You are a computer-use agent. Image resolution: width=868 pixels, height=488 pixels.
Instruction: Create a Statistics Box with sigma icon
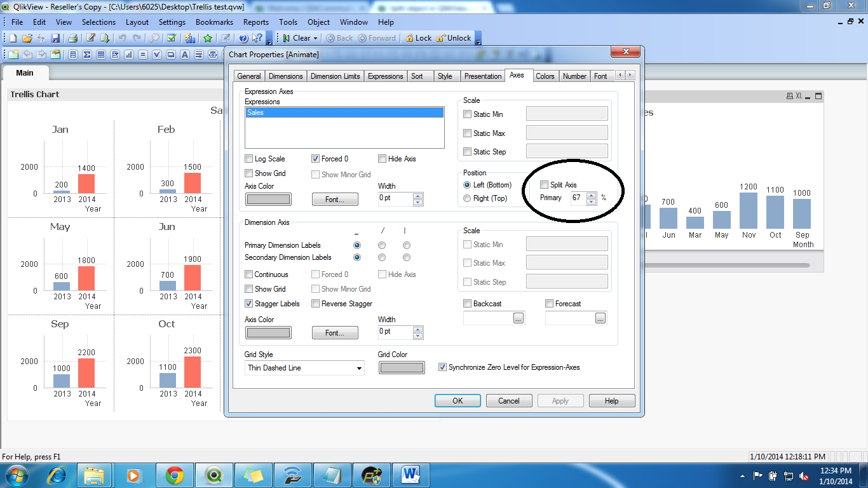[87, 55]
